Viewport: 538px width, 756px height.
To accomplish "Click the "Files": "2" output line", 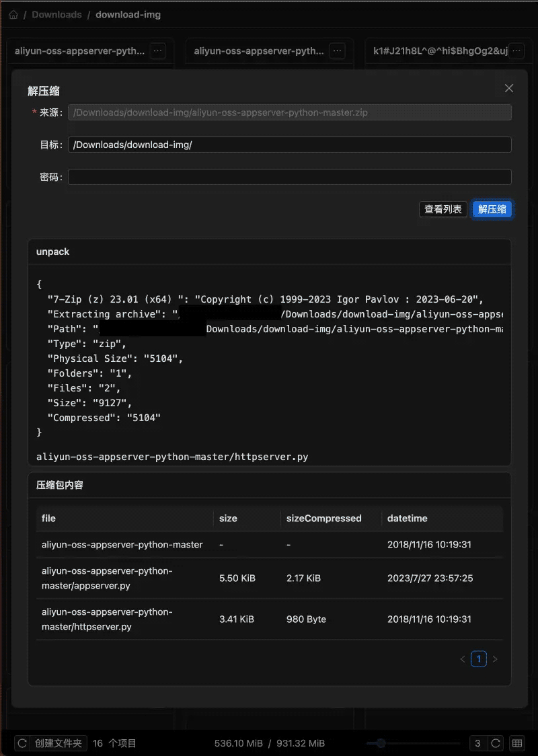I will [84, 388].
